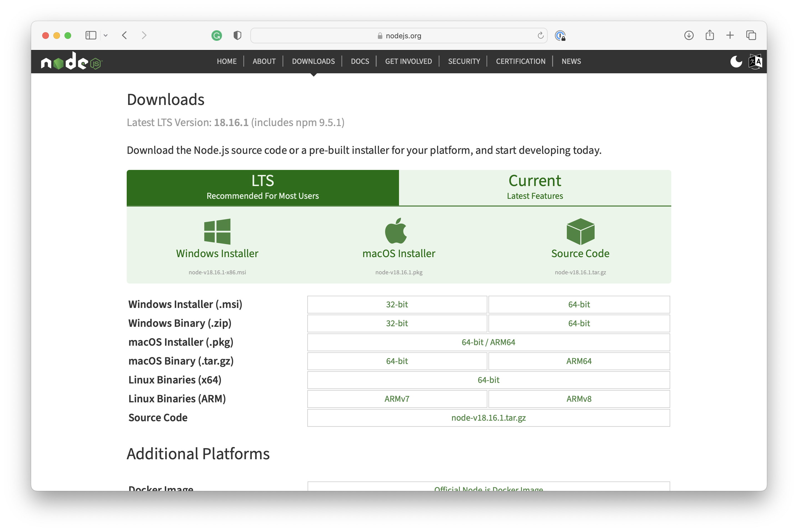Viewport: 798px width, 532px height.
Task: Toggle dark mode with the moon icon
Action: pos(737,61)
